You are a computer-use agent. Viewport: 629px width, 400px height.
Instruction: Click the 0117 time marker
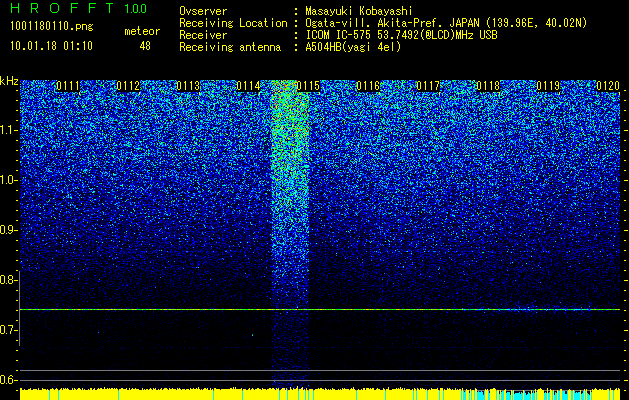coord(428,86)
